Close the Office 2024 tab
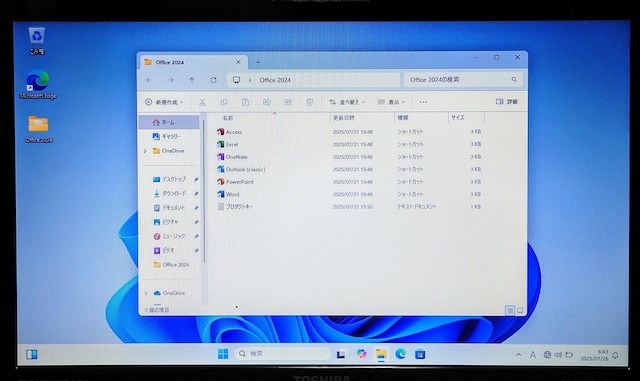This screenshot has height=381, width=640. (238, 62)
